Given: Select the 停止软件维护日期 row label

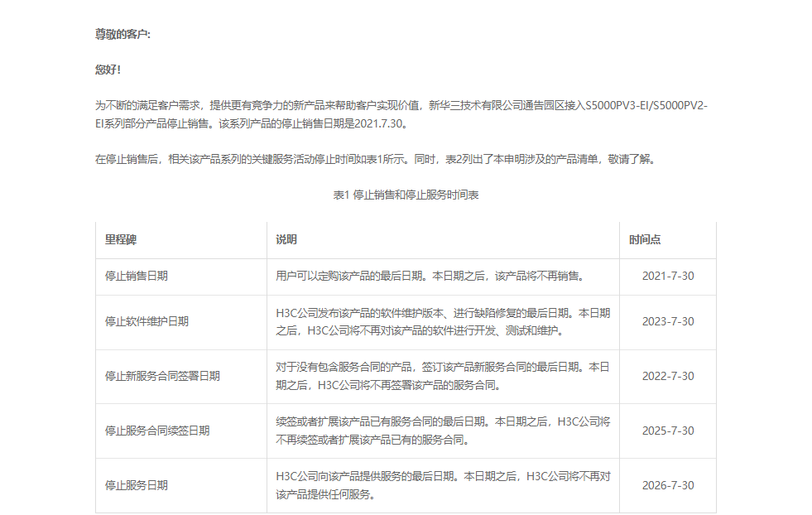Looking at the screenshot, I should coord(147,321).
